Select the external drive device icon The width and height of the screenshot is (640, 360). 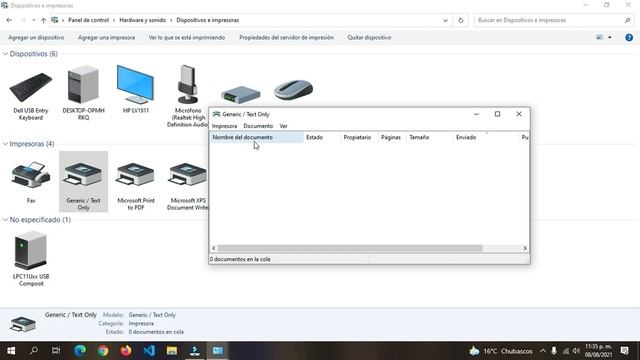click(x=241, y=95)
